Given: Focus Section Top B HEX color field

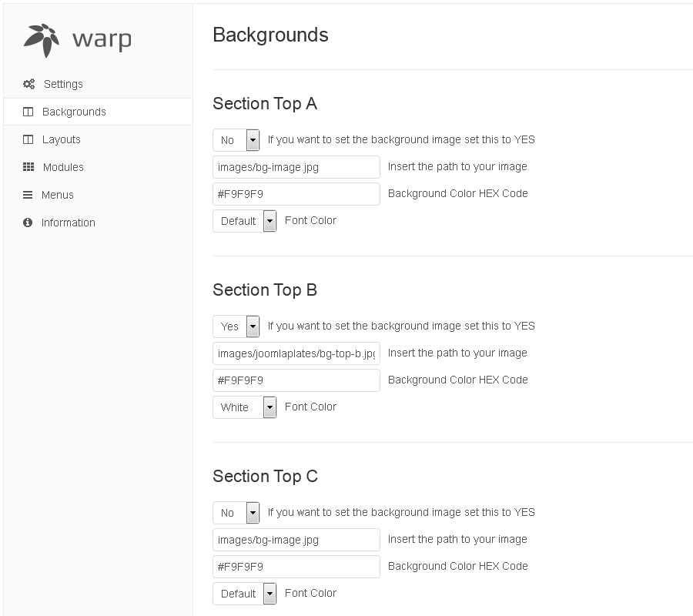Looking at the screenshot, I should point(296,380).
